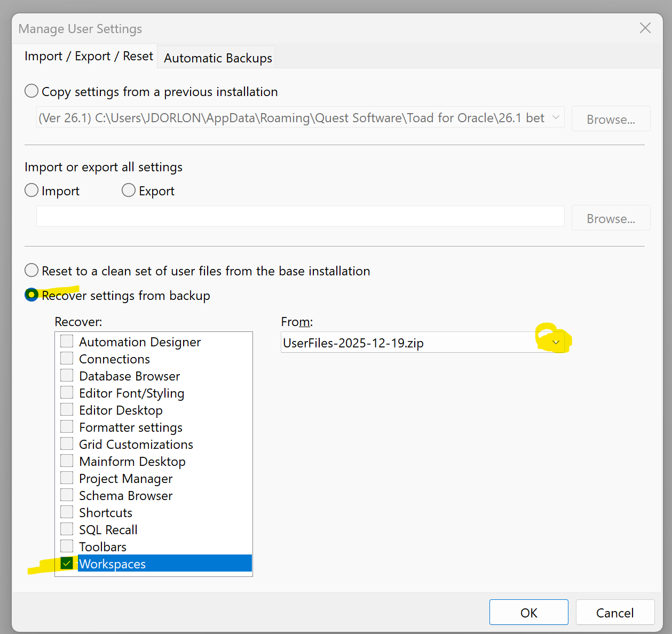Select Copy settings from a previous installation

[x=31, y=91]
